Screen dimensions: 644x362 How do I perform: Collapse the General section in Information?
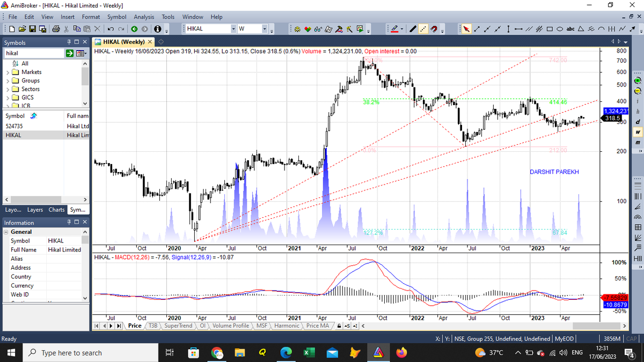click(6, 232)
